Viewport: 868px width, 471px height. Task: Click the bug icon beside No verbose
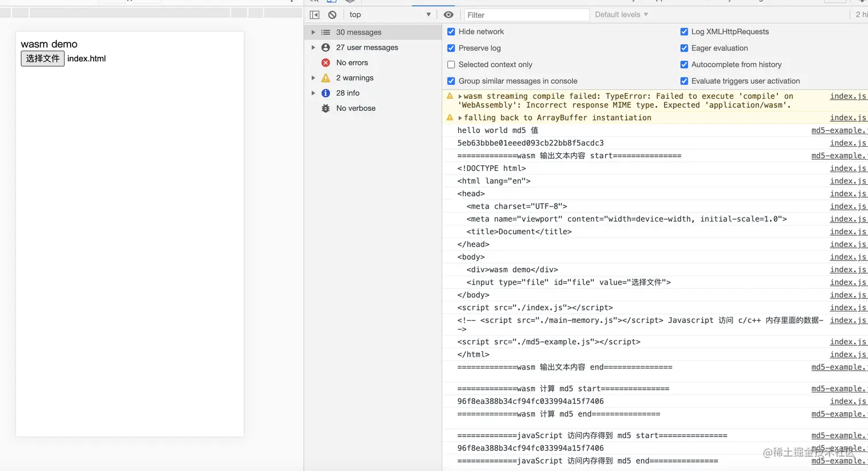[325, 108]
